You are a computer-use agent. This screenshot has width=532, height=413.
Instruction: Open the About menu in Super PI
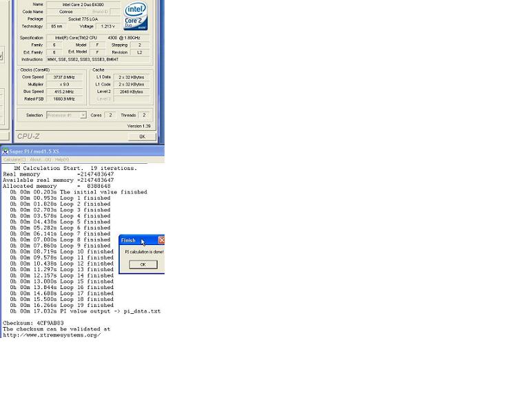click(x=41, y=160)
